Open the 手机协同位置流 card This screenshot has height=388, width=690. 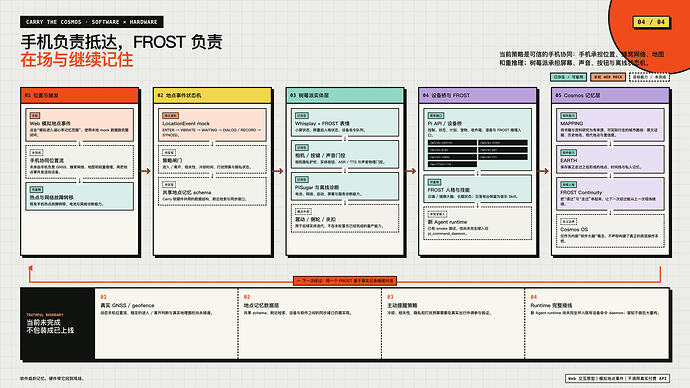coord(80,162)
